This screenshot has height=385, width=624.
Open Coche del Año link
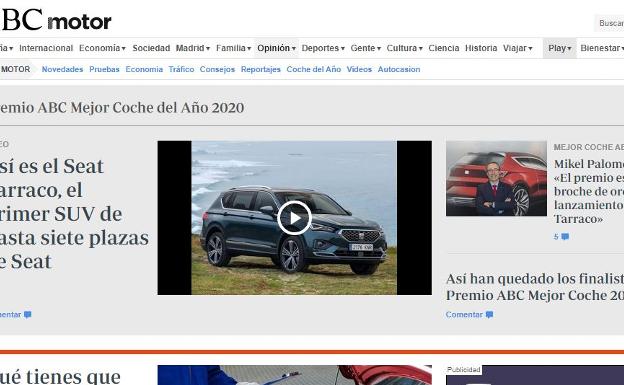click(314, 69)
